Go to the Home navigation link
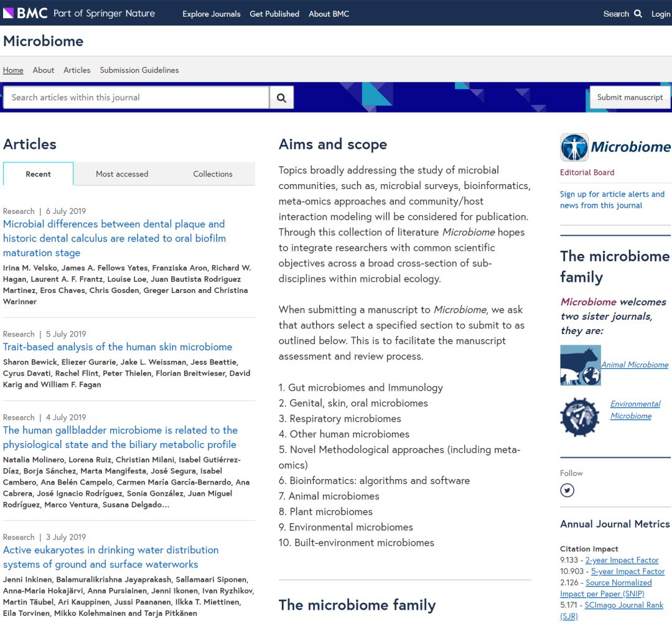672x624 pixels. click(x=13, y=70)
